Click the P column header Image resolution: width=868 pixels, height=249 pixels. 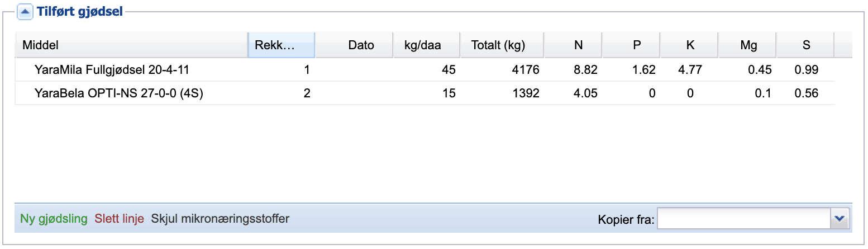pos(631,45)
